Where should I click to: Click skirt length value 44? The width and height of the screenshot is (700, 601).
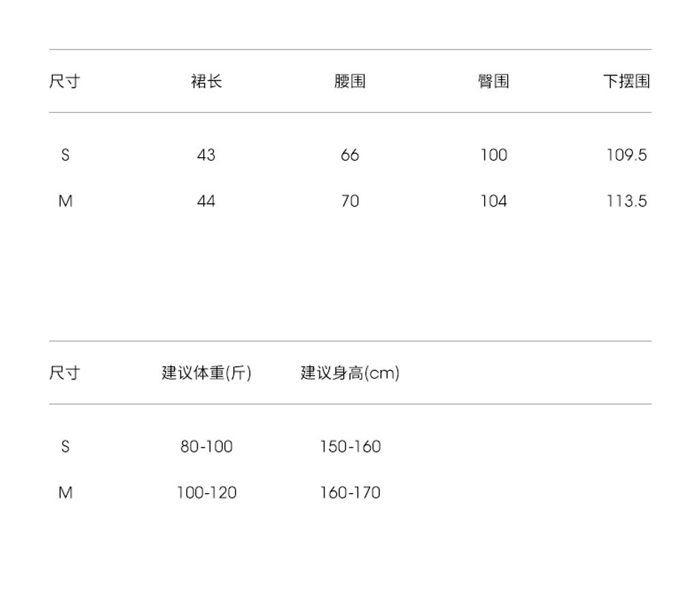click(206, 201)
